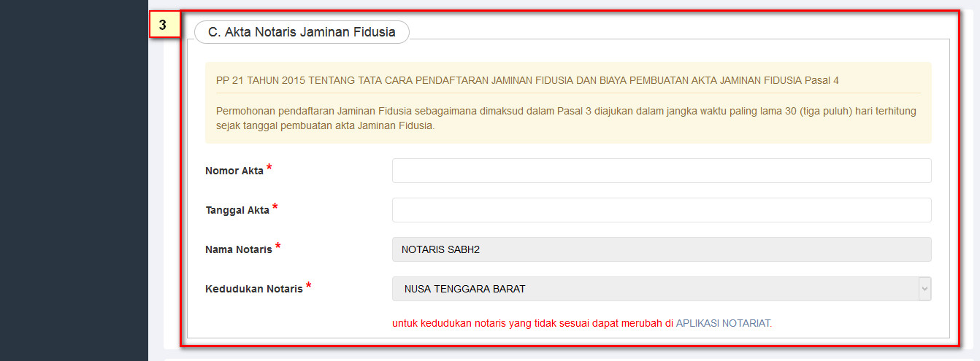Click the Permohonan pendaftaran paragraph in the yellow banner
Viewport: 980px width, 361px height.
566,118
